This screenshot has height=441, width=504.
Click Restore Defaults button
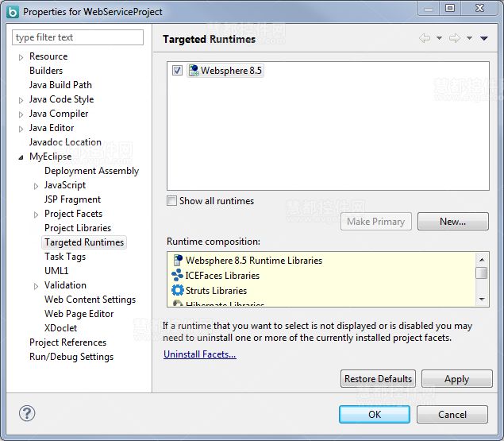(x=378, y=378)
